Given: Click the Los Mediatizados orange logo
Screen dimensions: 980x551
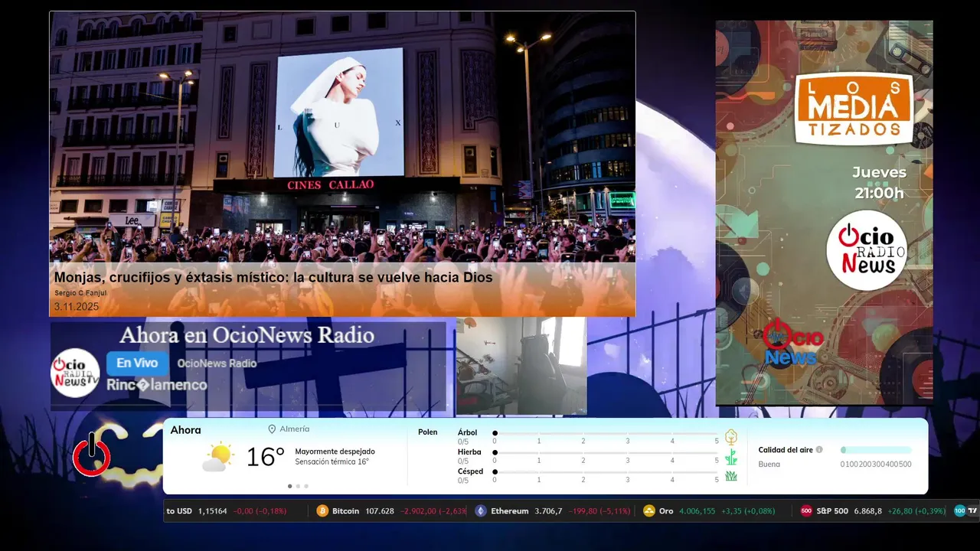Looking at the screenshot, I should coord(854,109).
